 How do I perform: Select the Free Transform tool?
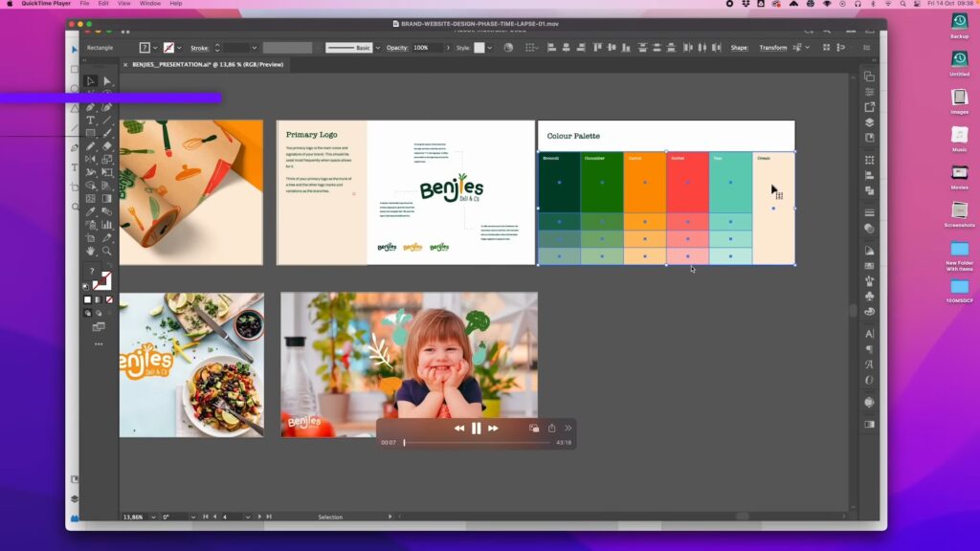pyautogui.click(x=107, y=172)
